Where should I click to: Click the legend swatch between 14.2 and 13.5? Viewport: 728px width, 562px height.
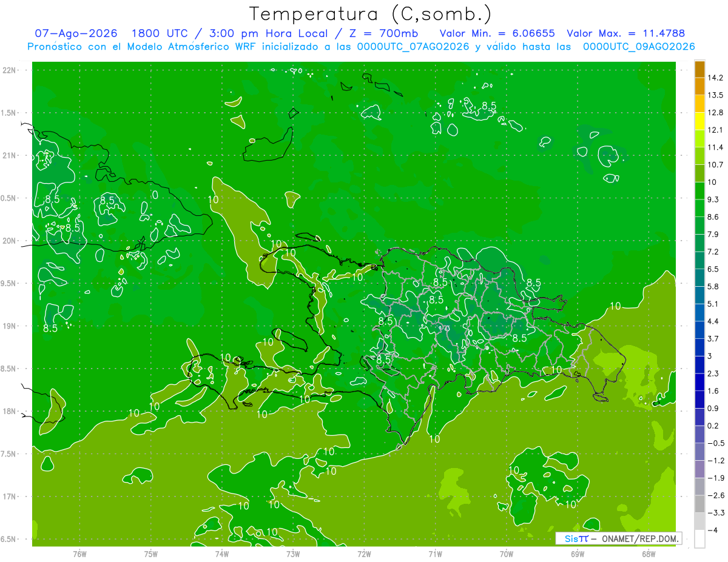pos(699,86)
